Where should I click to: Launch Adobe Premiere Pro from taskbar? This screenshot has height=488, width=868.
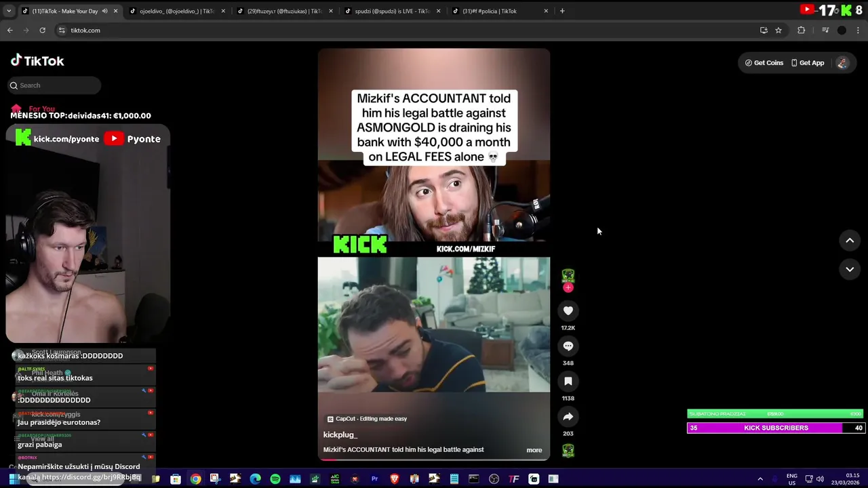[374, 479]
